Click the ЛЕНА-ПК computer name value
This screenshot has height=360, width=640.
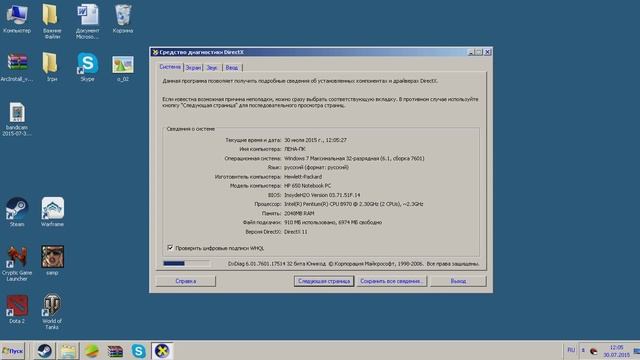295,149
